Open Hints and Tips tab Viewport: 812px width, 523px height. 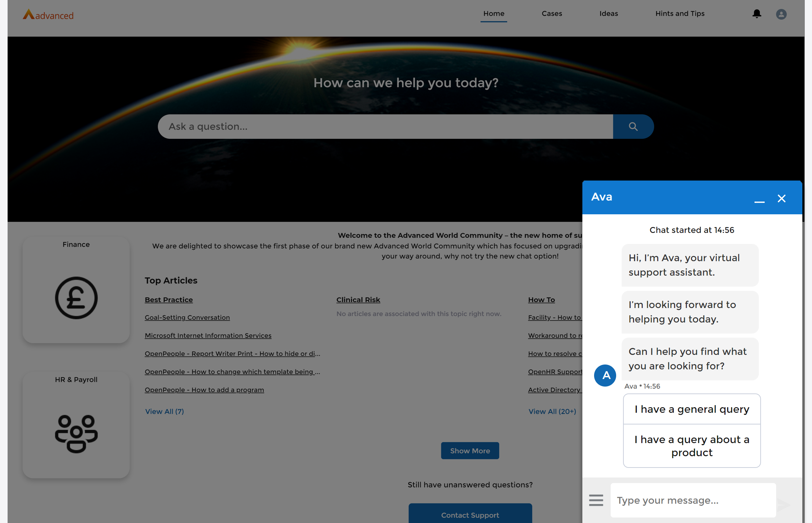[680, 14]
